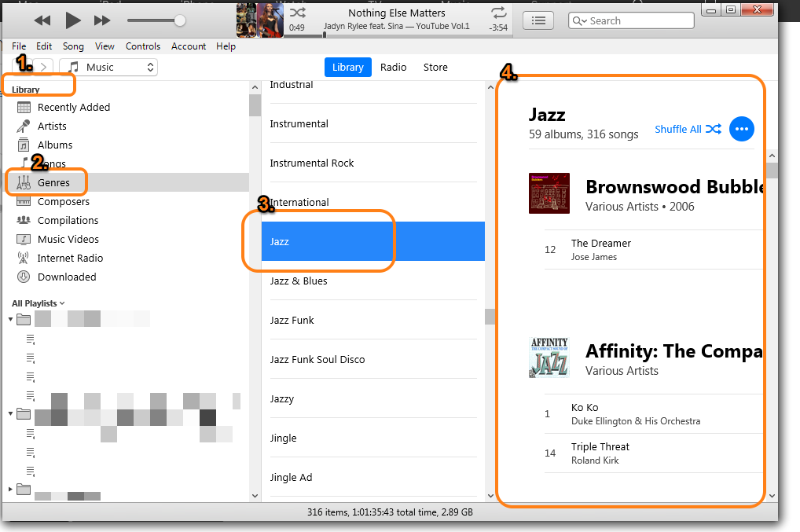Screen dimensions: 800x532
Task: Click the -3:54 remaining time label
Action: (x=498, y=28)
